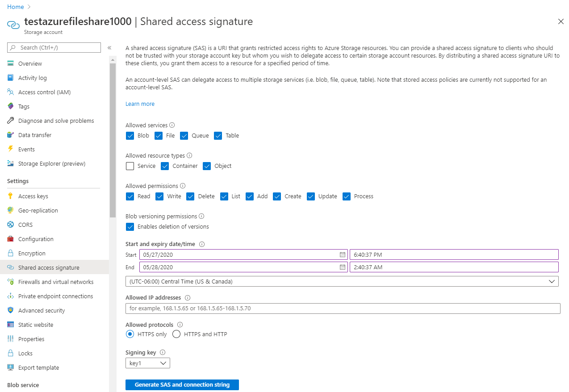This screenshot has width=569, height=392.
Task: Collapse the left navigation pane
Action: [109, 47]
